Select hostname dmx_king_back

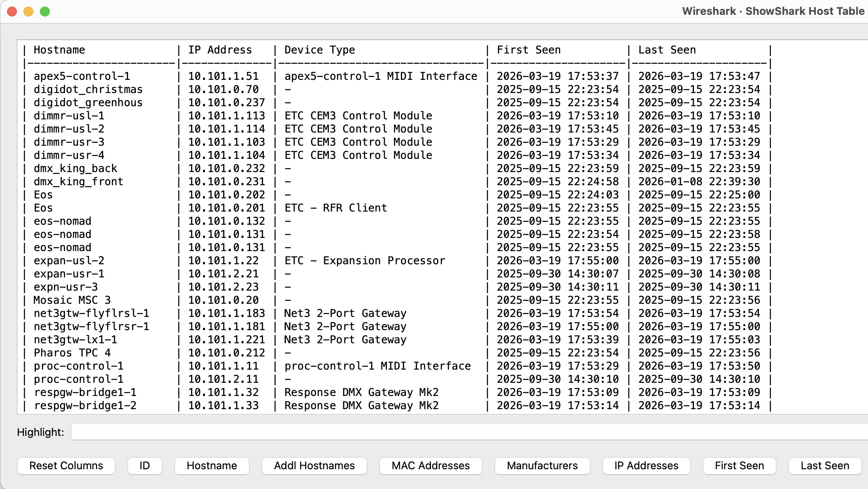pos(75,168)
